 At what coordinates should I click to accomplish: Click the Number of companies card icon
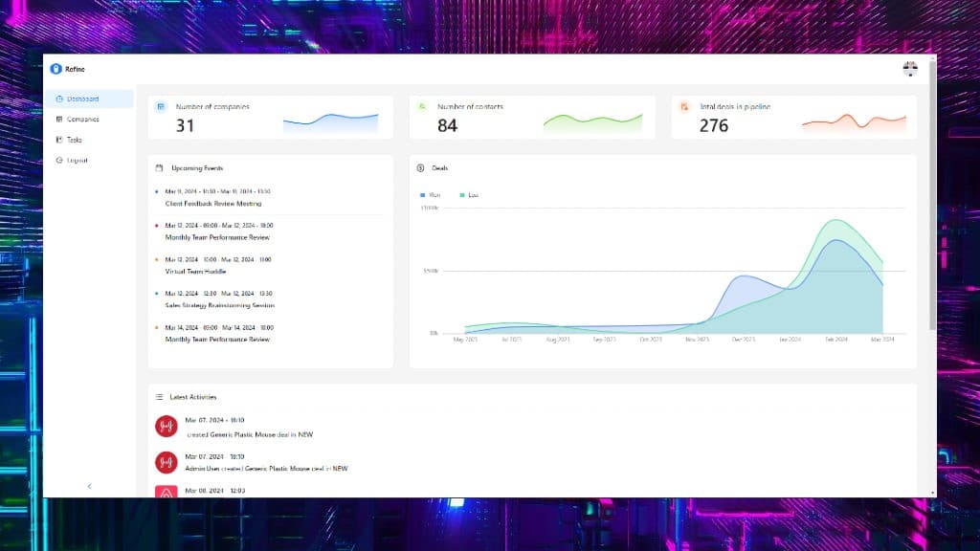click(x=161, y=107)
